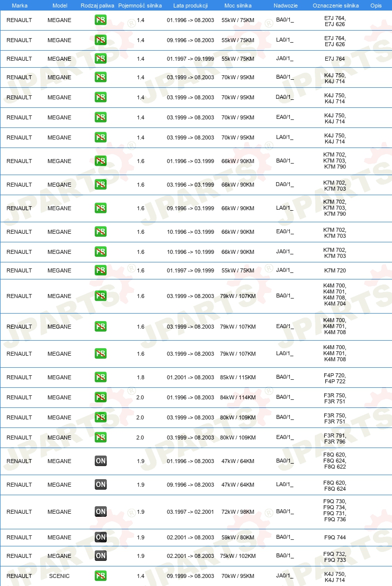Screen dimensions: 392x586
Task: Click the PB icon in the 1.4 70kW EA0/1_ MEGANE row
Action: [x=100, y=117]
